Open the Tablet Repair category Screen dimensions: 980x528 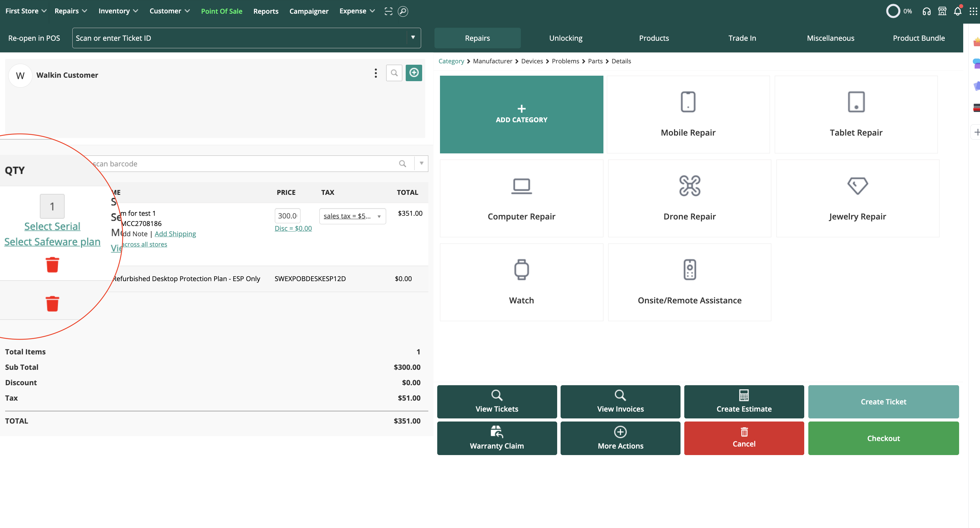tap(856, 114)
